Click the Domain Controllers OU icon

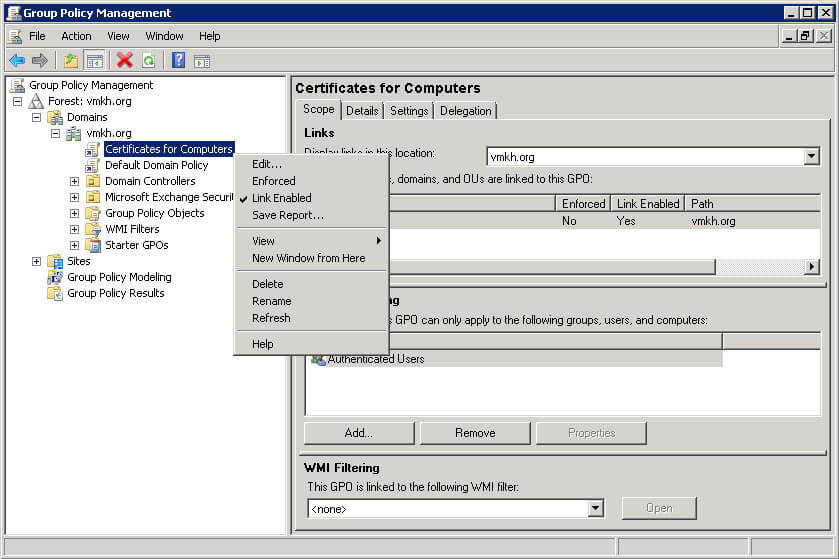(93, 181)
